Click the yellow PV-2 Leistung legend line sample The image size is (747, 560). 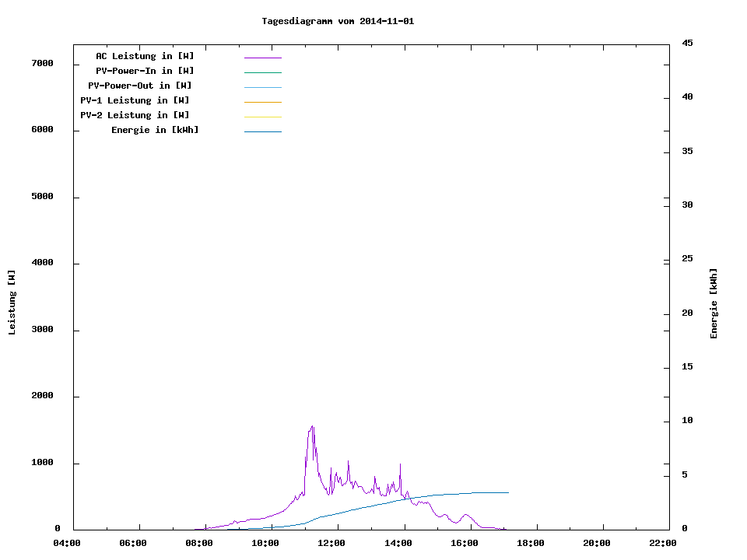pos(262,117)
